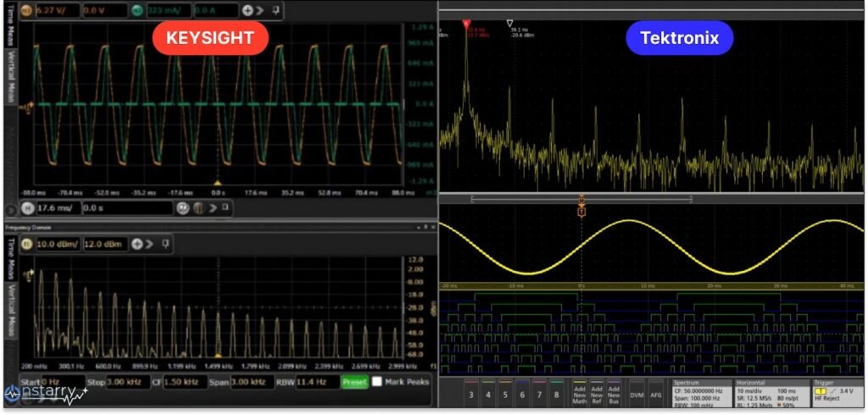Click the yellow time-zero marker below the waveform
The height and width of the screenshot is (415, 868).
pos(218,183)
